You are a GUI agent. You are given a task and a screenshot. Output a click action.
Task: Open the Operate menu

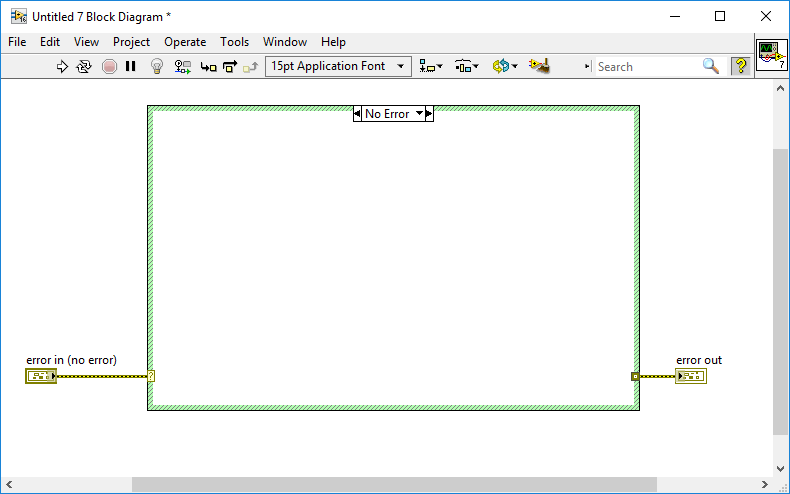point(185,42)
